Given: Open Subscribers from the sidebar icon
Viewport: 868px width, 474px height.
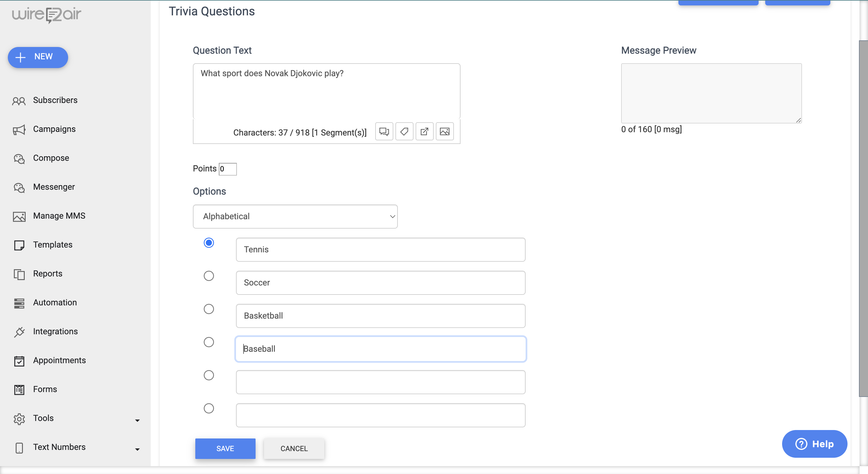Looking at the screenshot, I should [x=19, y=101].
